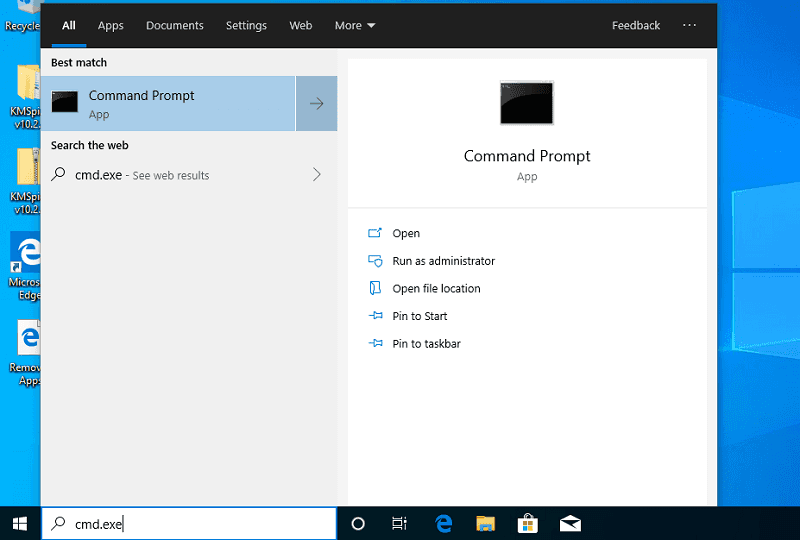Select the Settings search tab

246,26
